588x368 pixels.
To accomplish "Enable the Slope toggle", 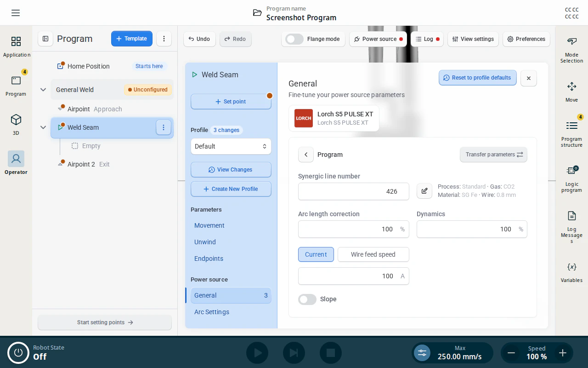I will coord(307,299).
